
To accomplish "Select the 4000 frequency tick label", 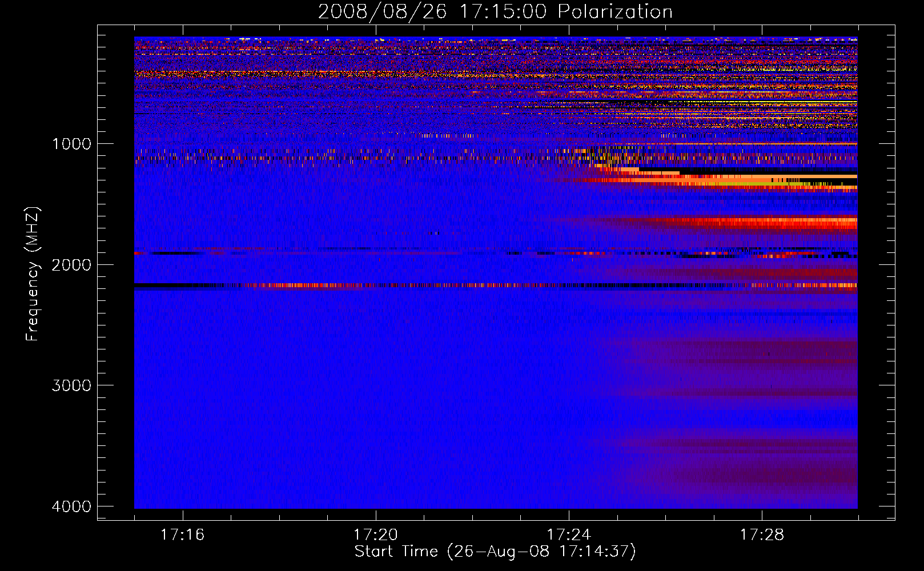I will click(71, 506).
